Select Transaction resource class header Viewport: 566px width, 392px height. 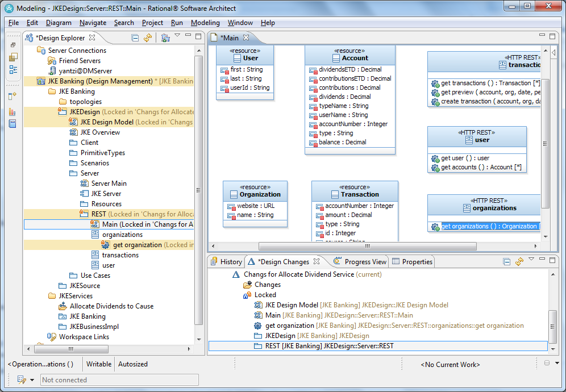click(355, 191)
